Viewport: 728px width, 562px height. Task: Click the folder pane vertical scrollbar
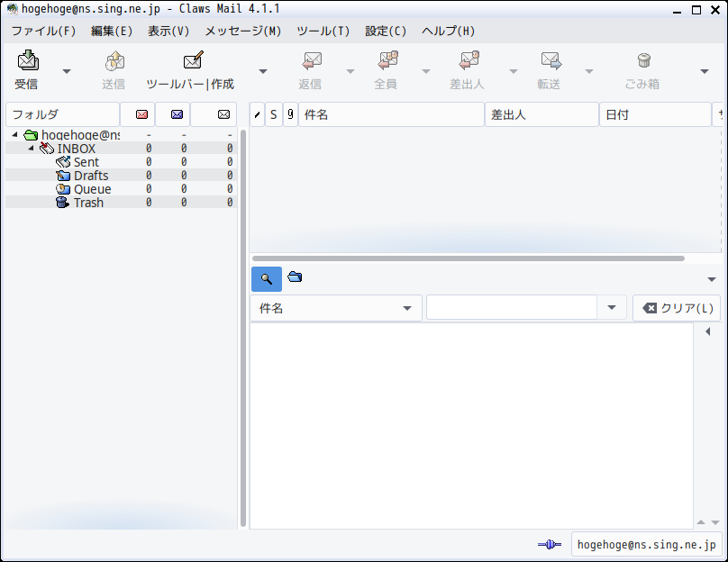pyautogui.click(x=243, y=328)
